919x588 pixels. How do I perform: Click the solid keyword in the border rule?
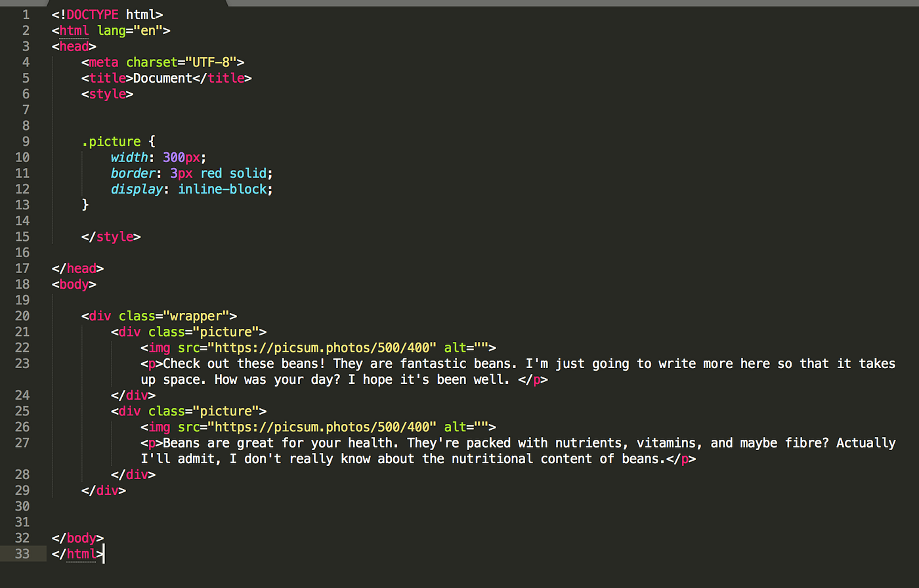[x=248, y=173]
